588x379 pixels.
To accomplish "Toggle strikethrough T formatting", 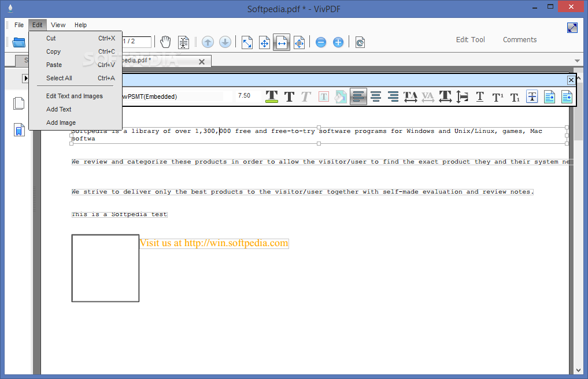I will coord(532,96).
